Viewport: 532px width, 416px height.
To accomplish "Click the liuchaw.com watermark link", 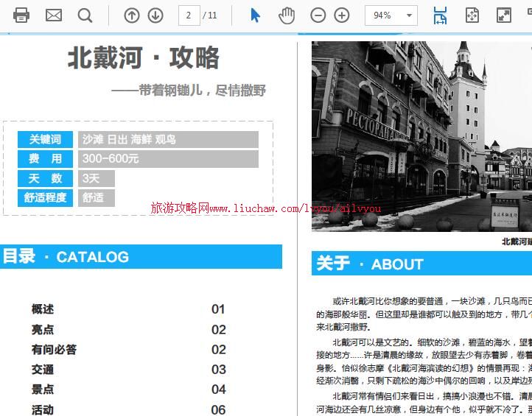I will pyautogui.click(x=265, y=209).
